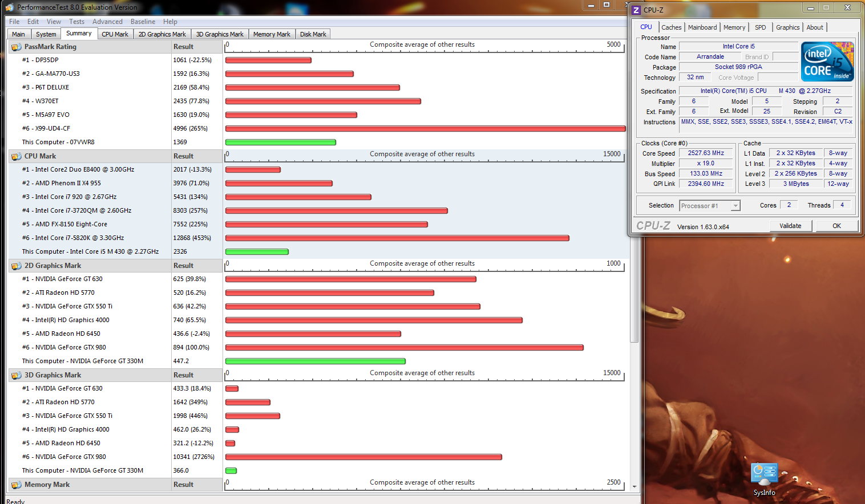Click the 2D Graphics Mark Result column header
The height and width of the screenshot is (504, 865).
(x=197, y=266)
